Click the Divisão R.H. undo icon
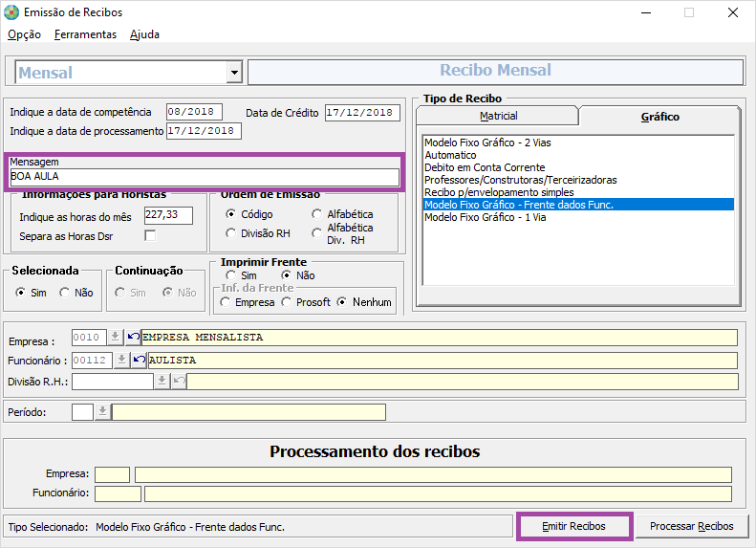 point(179,381)
